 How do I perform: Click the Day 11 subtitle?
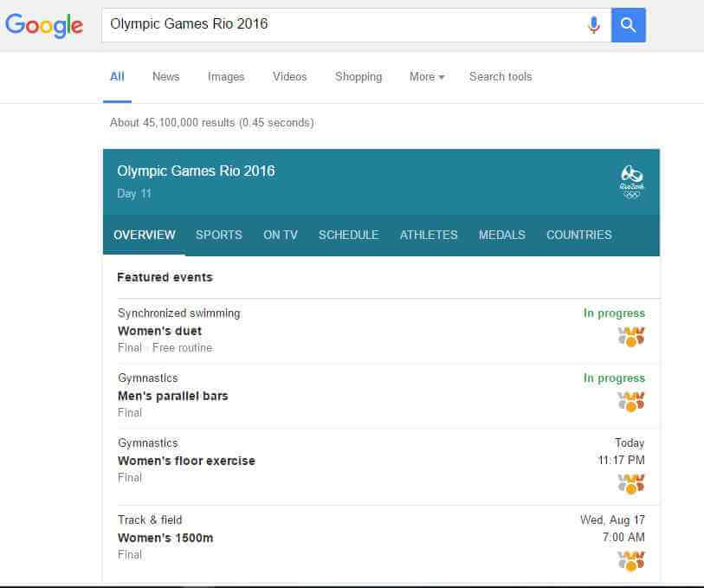pyautogui.click(x=134, y=193)
